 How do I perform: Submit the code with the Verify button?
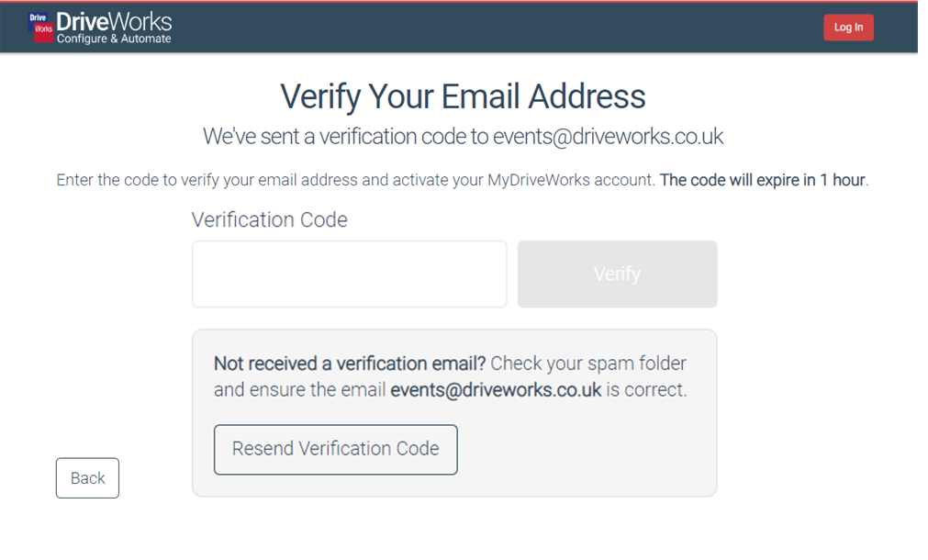point(617,274)
